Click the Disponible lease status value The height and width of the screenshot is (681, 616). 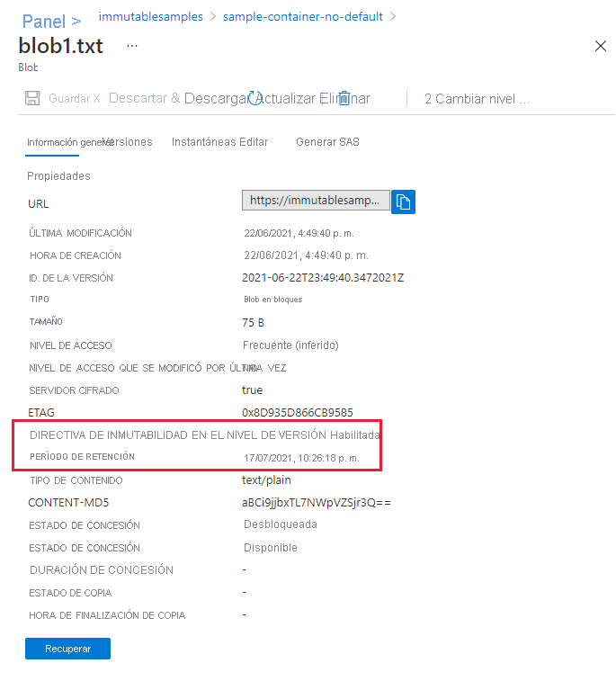point(271,548)
